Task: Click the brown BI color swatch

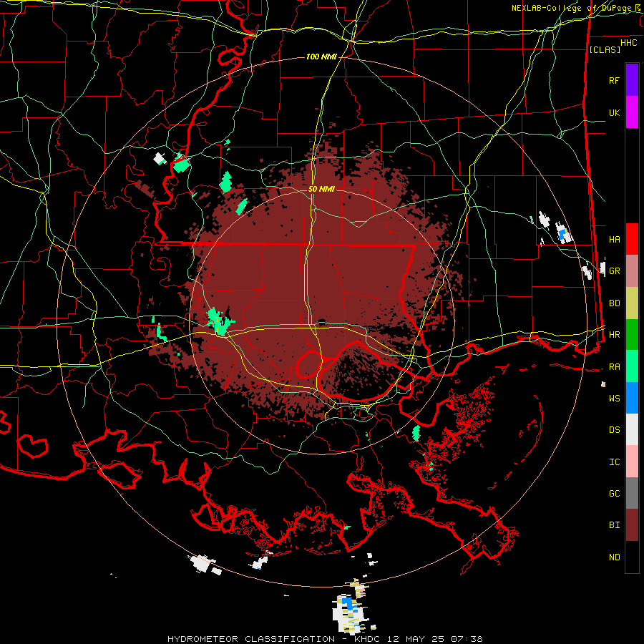Action: pos(632,525)
